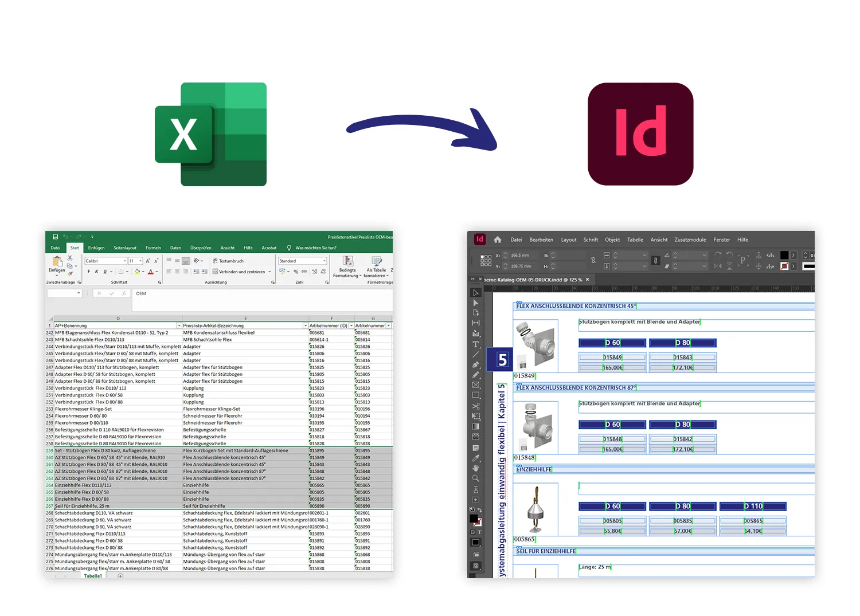Select the Tabelle1 sheet tab

[x=93, y=576]
